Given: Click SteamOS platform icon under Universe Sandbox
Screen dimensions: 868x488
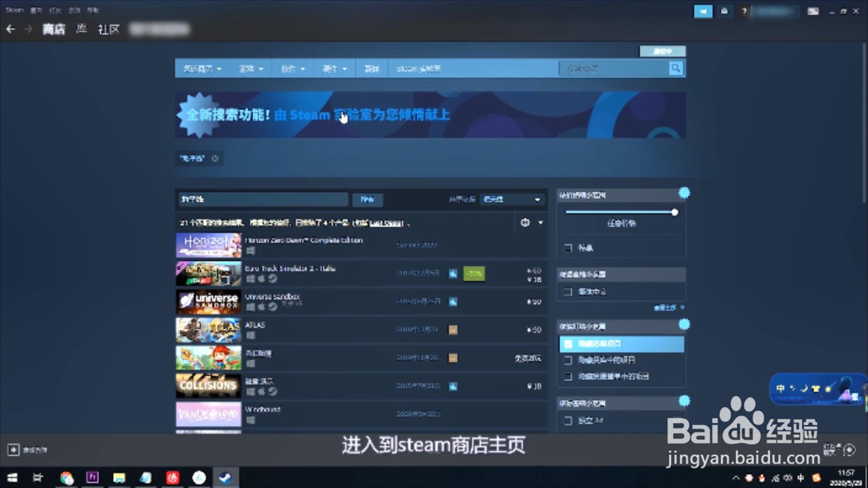Looking at the screenshot, I should point(272,307).
